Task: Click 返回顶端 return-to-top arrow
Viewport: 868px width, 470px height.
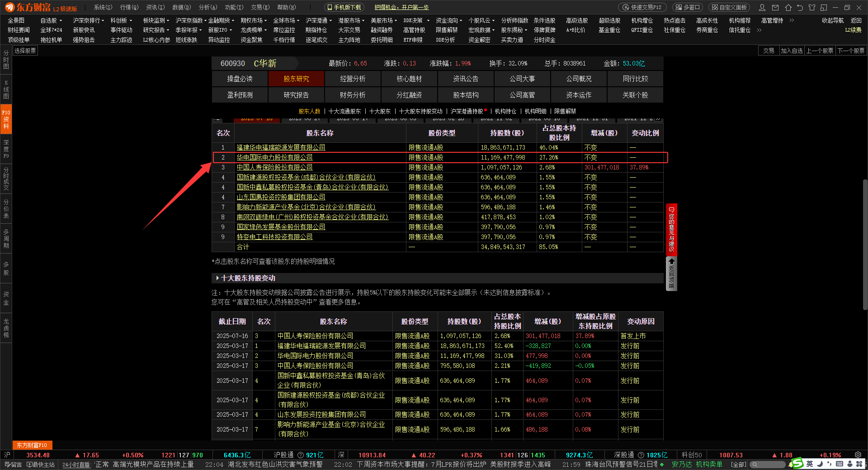Action: [671, 273]
